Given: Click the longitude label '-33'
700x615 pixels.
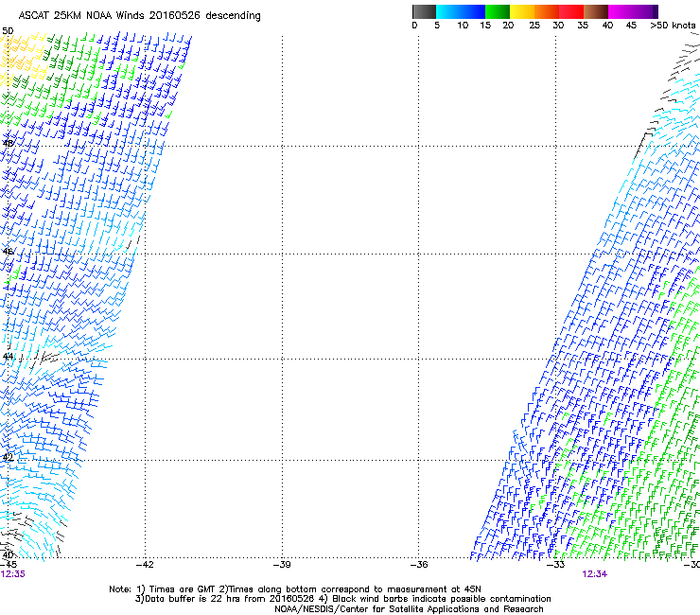Looking at the screenshot, I should coord(556,565).
